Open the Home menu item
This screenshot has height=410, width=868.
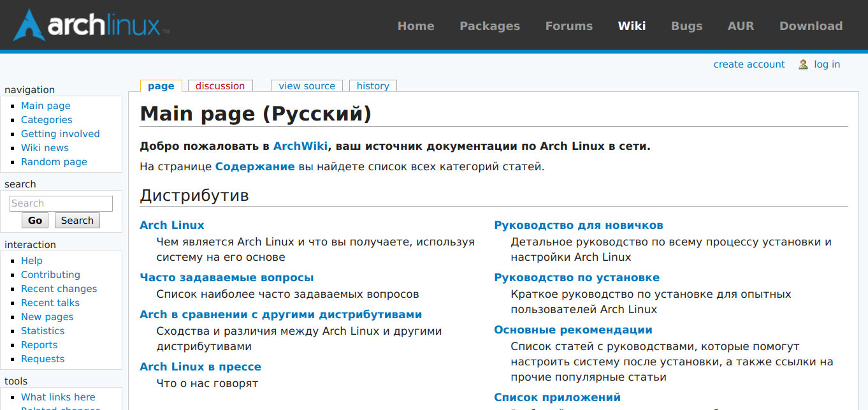point(416,26)
